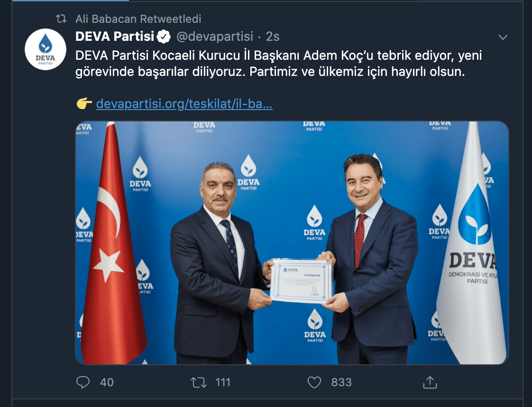Viewport: 532px width, 407px height.
Task: Click the @devapartisi handle
Action: pyautogui.click(x=215, y=37)
